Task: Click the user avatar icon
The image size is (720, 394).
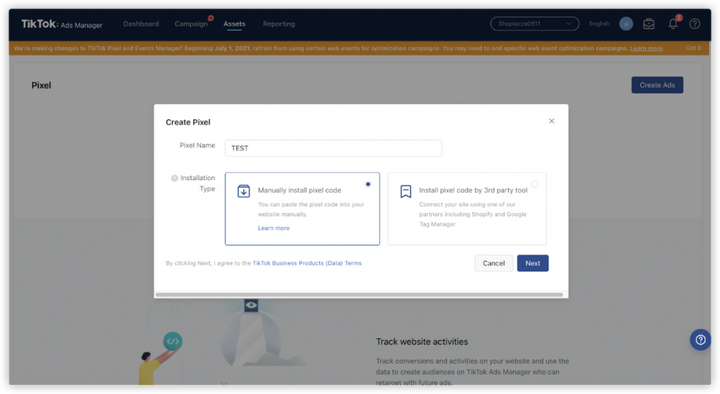Action: pos(626,23)
